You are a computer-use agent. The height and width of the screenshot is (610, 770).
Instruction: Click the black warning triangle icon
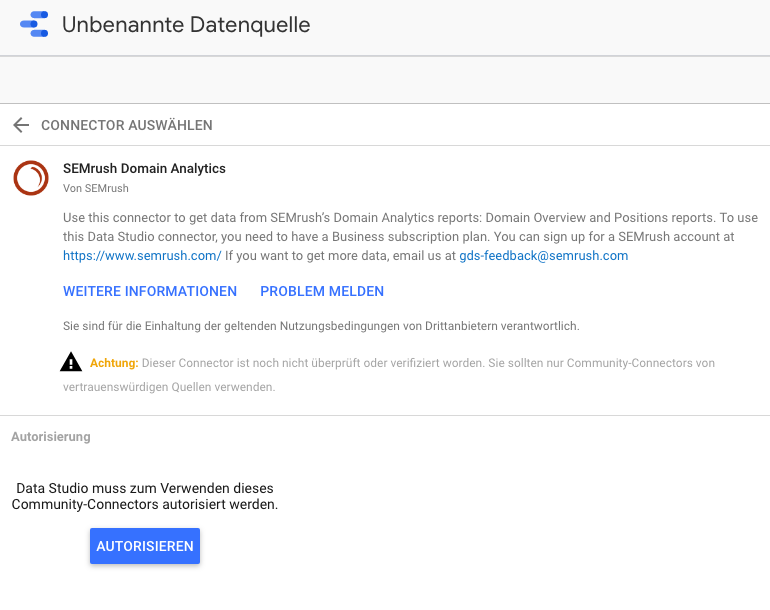point(71,362)
